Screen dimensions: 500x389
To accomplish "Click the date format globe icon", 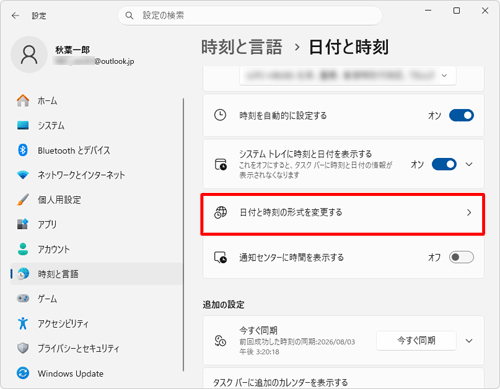I will (220, 212).
